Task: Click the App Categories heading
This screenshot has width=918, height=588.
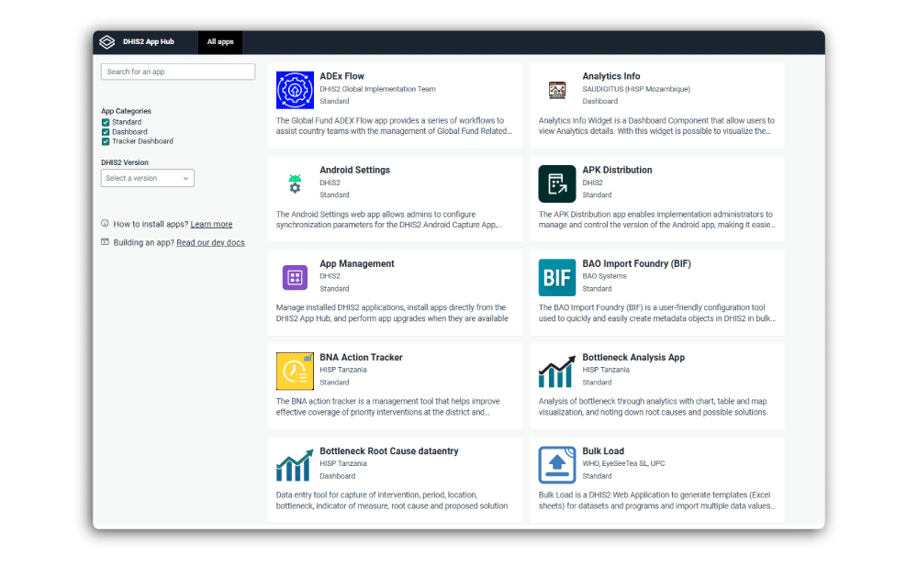Action: [x=126, y=111]
